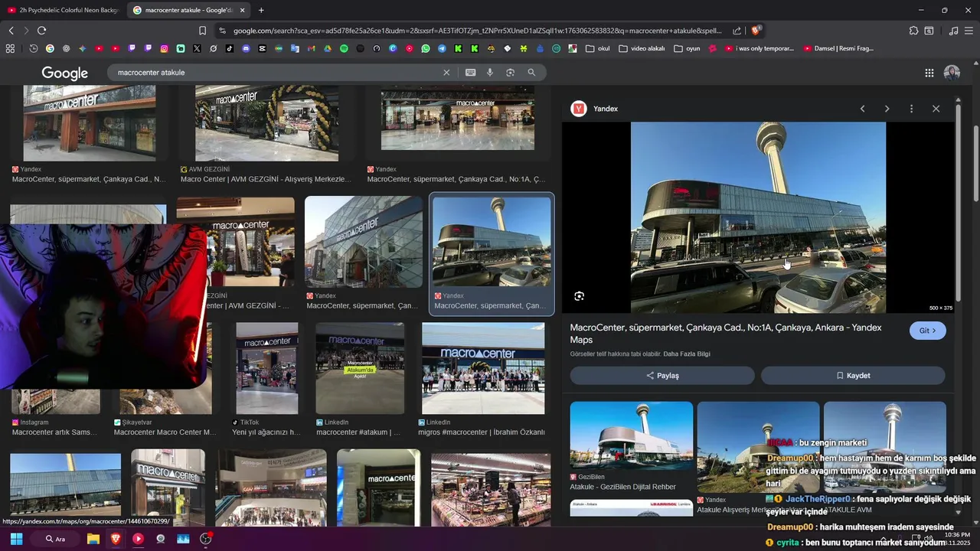This screenshot has width=980, height=551.
Task: Close the 'macrocenter atakule' browser tab
Action: 242,10
